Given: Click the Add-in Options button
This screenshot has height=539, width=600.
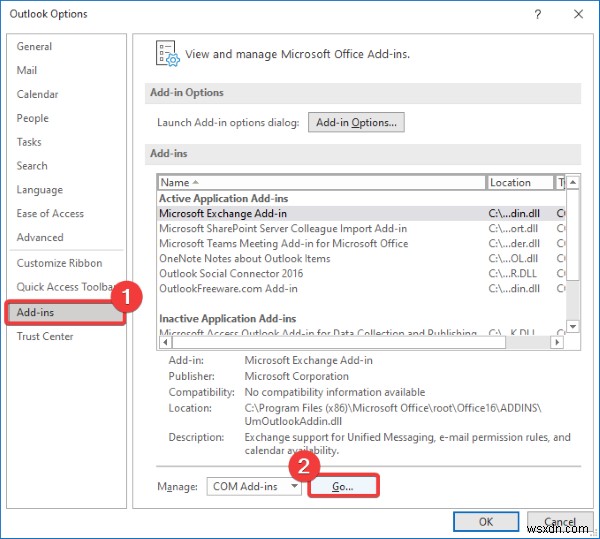Looking at the screenshot, I should pyautogui.click(x=356, y=122).
